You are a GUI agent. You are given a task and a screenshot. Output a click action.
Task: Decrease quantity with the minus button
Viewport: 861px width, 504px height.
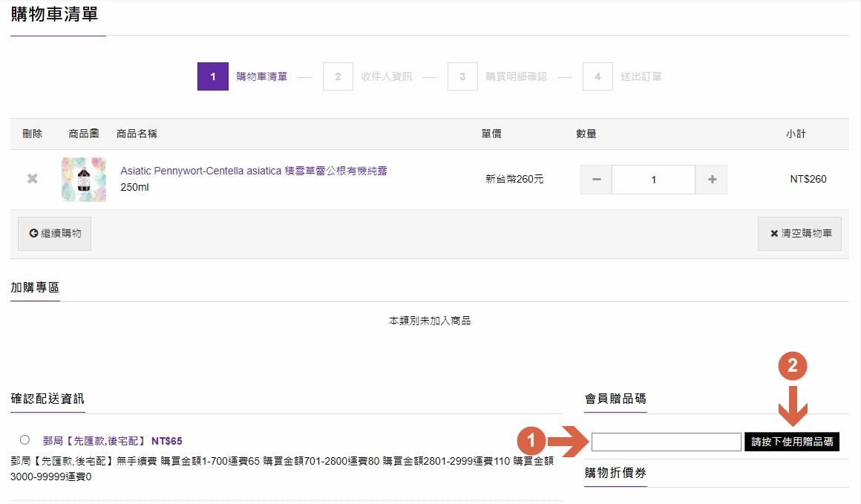point(596,180)
